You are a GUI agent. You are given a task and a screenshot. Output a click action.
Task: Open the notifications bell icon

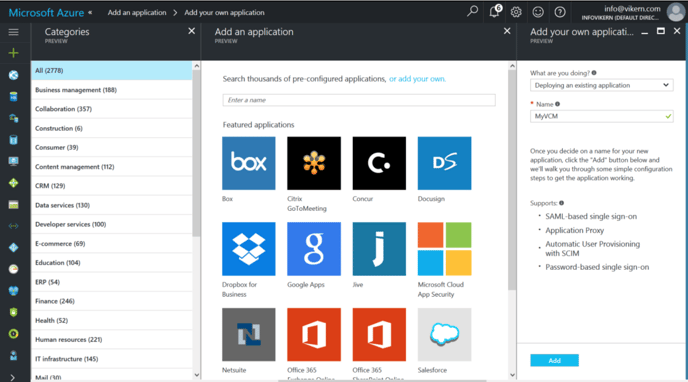tap(494, 11)
